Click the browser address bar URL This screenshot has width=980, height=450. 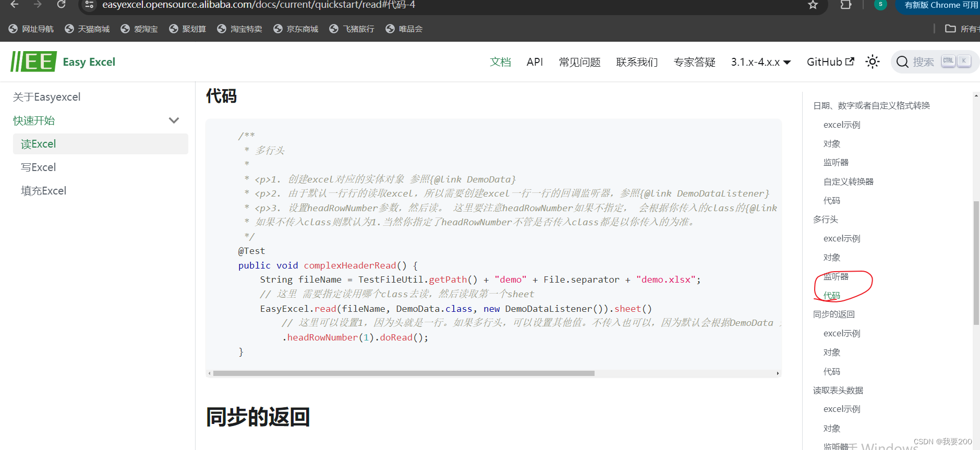259,5
